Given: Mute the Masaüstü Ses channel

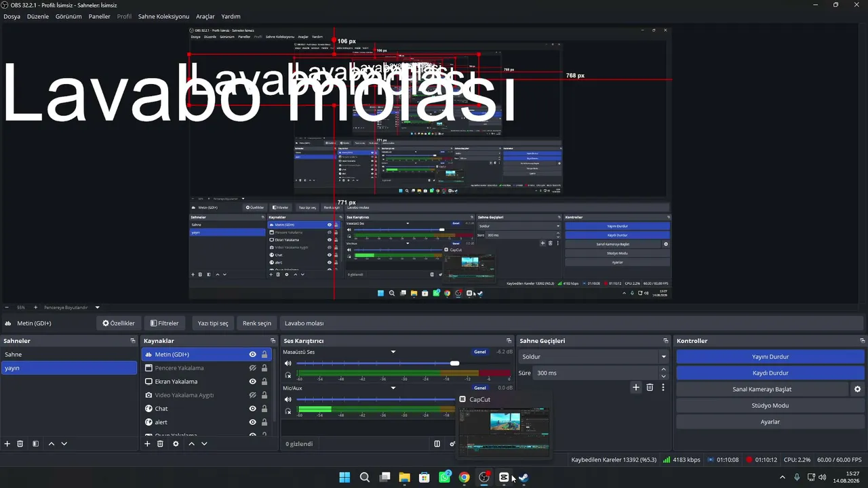Looking at the screenshot, I should (x=288, y=363).
